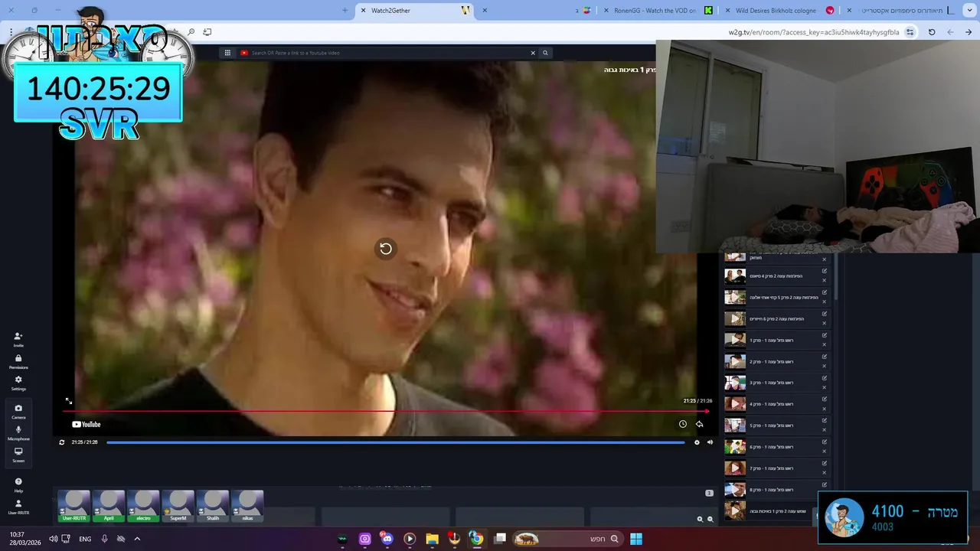
Task: Select User-RRJTR participant avatar
Action: [x=74, y=506]
